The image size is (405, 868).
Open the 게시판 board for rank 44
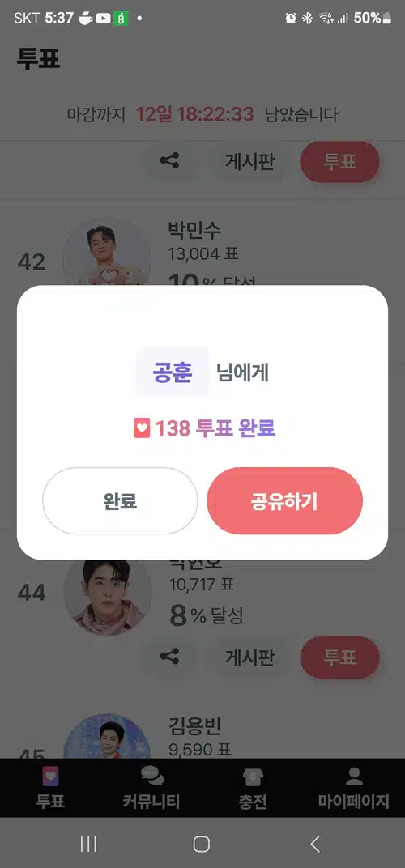[x=249, y=657]
